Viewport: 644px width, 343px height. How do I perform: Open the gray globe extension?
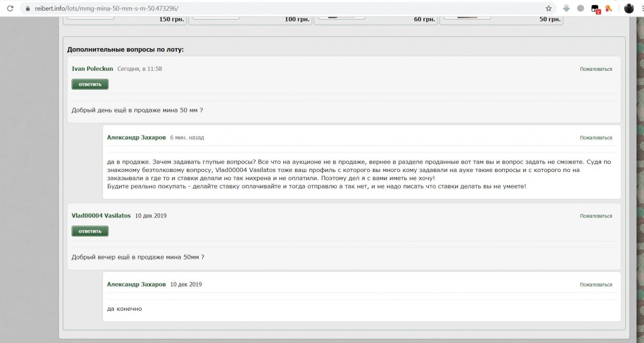click(581, 9)
